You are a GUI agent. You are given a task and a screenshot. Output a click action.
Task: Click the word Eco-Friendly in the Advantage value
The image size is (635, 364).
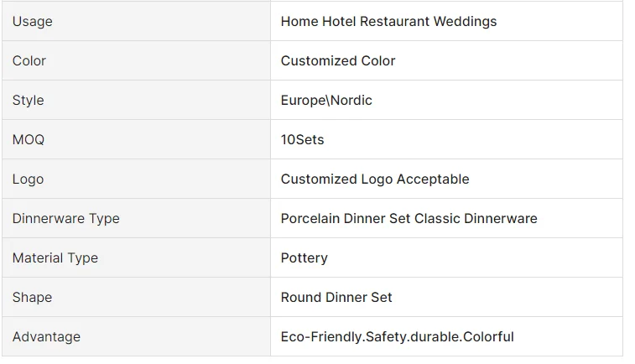tap(321, 337)
